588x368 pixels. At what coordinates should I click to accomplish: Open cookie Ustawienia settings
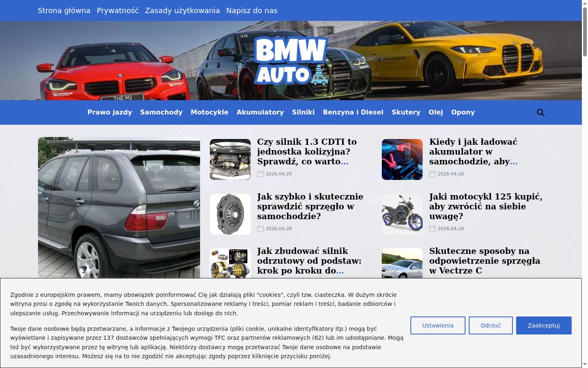pos(438,325)
